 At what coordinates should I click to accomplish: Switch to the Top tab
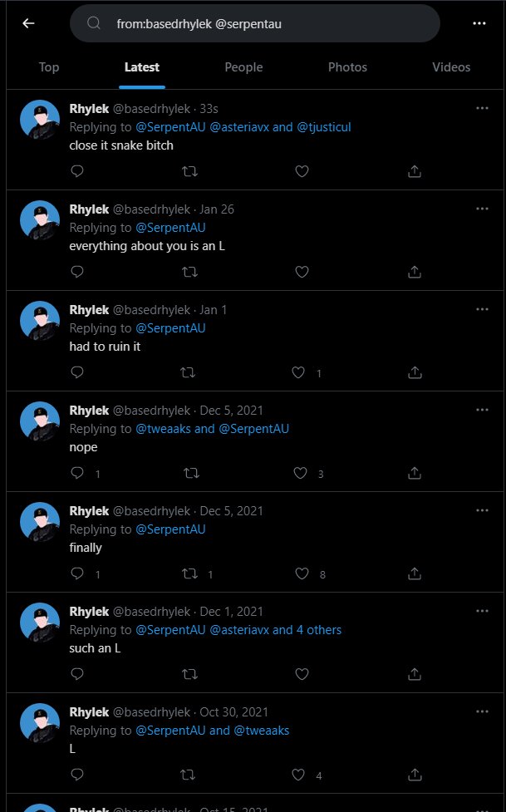(49, 67)
